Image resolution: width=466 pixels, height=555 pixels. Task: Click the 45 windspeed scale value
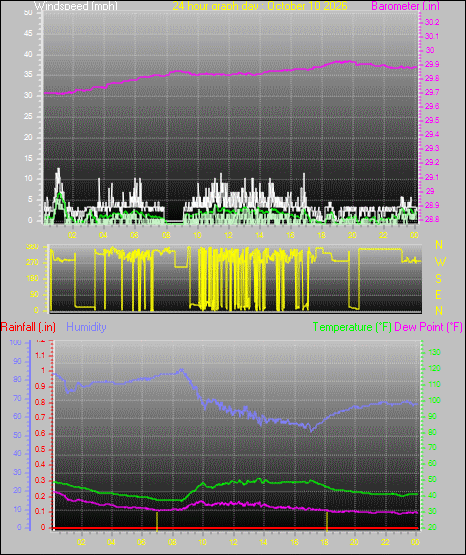coord(28,34)
